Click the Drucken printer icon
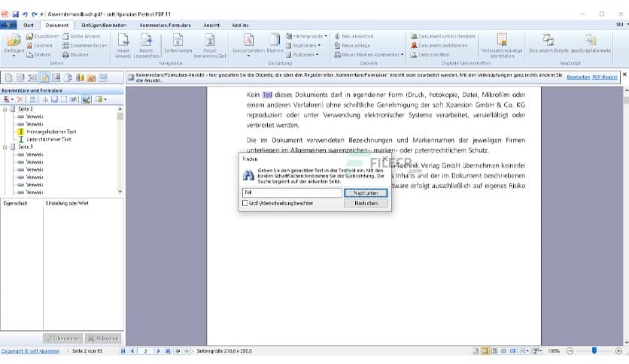This screenshot has width=629, height=364. tap(65, 54)
